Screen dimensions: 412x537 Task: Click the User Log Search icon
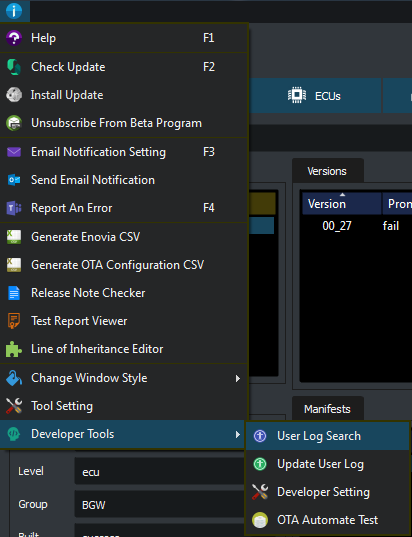(x=260, y=436)
